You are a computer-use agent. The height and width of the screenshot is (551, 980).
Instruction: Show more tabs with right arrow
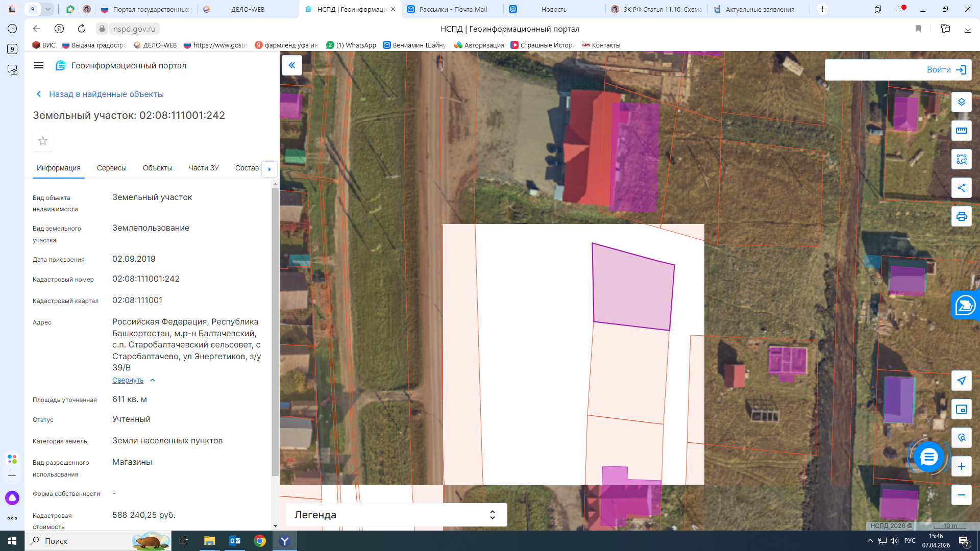tap(269, 169)
